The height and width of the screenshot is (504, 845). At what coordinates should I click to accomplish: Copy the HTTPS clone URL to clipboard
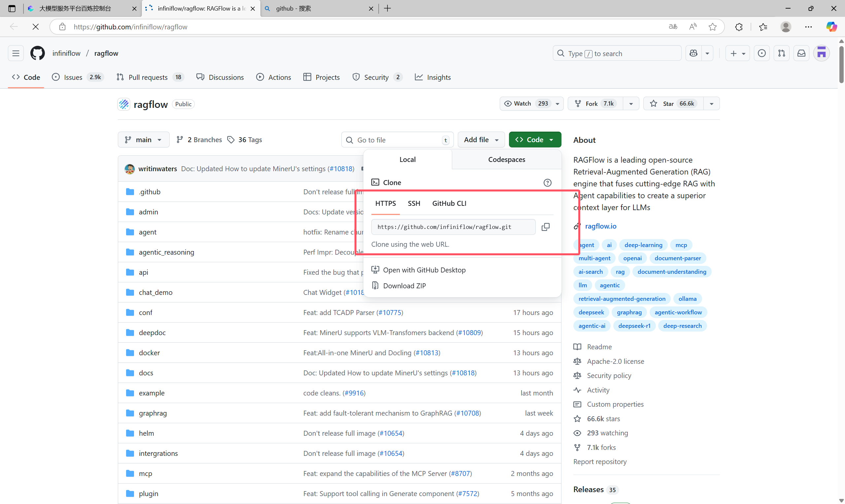[545, 227]
